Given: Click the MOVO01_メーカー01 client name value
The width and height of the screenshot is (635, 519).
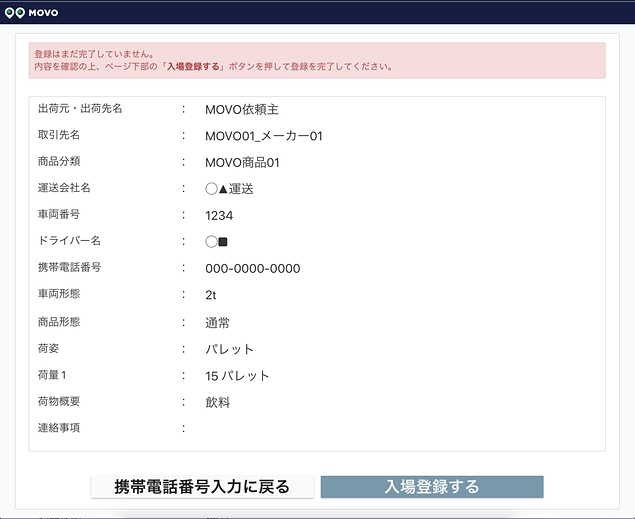Looking at the screenshot, I should [x=263, y=136].
